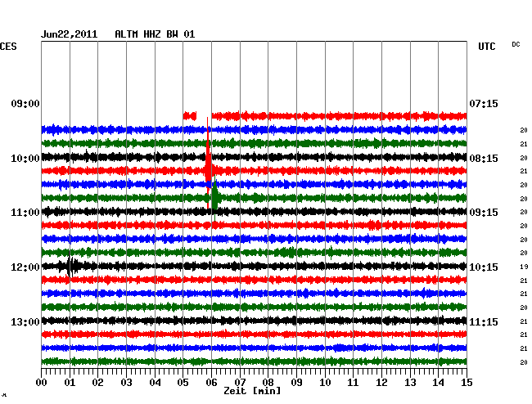Click minute label 13 on time axis
The height and width of the screenshot is (404, 532).
(x=410, y=382)
